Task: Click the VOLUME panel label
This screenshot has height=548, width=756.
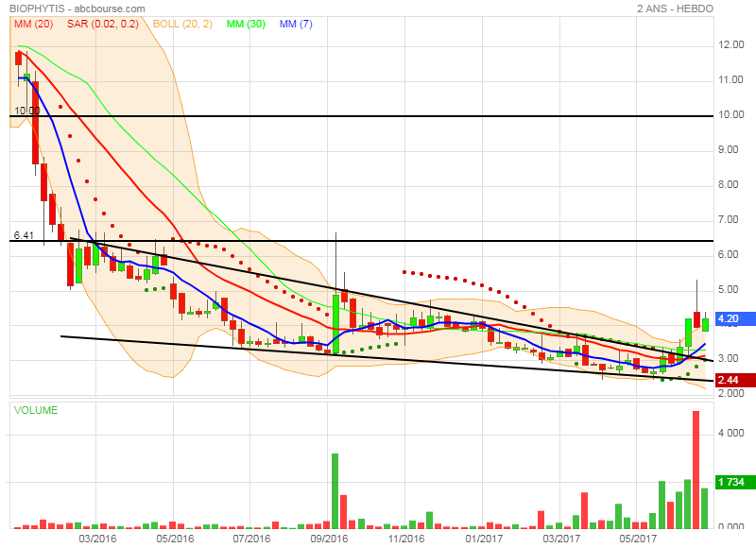Action: 36,410
